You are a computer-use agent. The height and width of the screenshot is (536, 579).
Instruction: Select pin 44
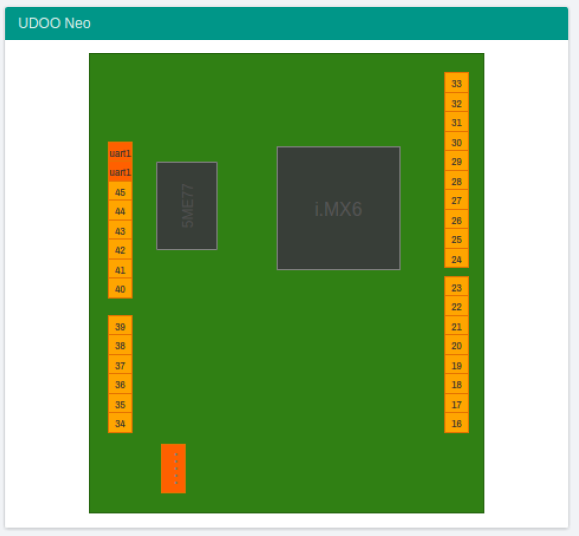coord(120,211)
